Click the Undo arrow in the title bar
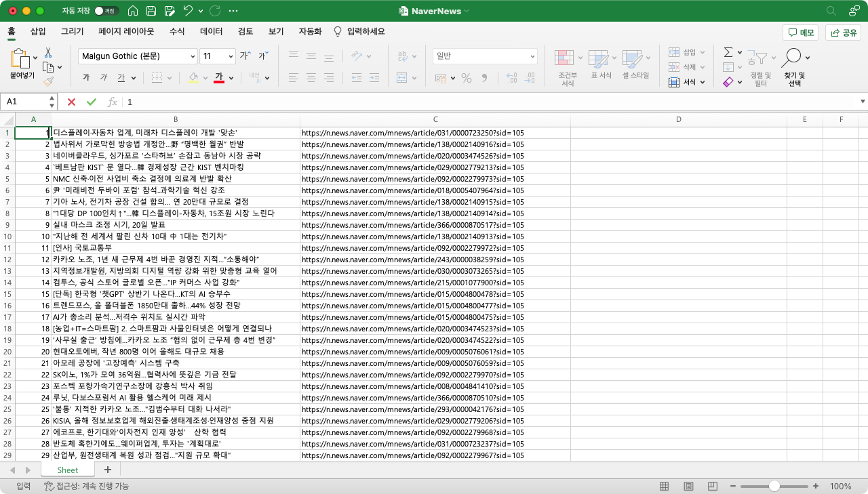868x494 pixels. point(188,11)
